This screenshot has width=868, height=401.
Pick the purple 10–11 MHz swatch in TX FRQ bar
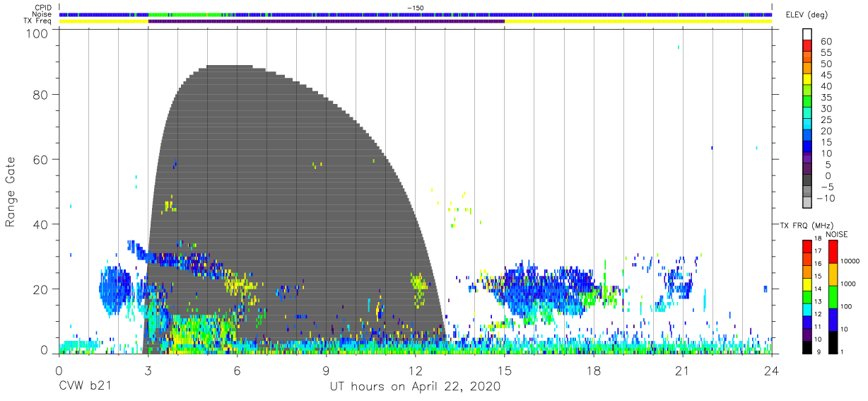click(807, 333)
